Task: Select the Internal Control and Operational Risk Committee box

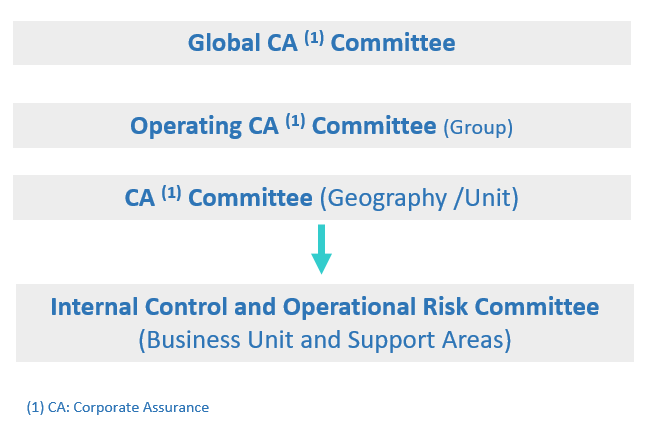Action: pyautogui.click(x=325, y=323)
